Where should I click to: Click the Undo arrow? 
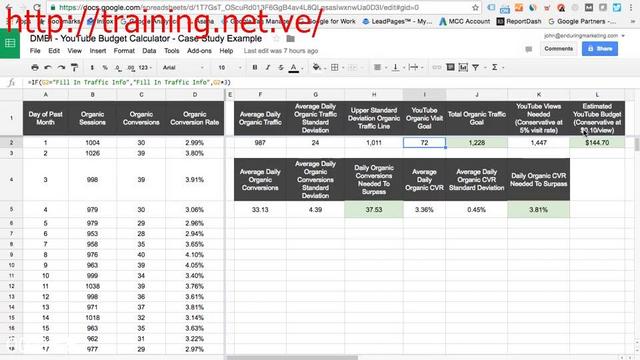(48, 67)
